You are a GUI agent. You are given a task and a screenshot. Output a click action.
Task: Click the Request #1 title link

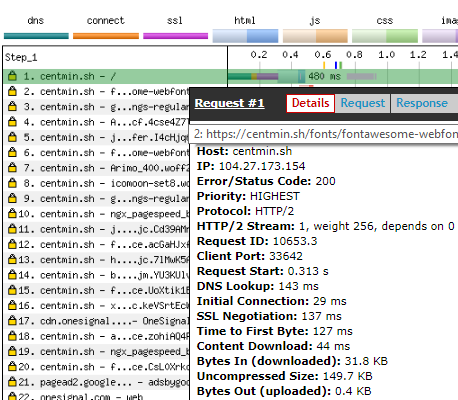click(x=229, y=103)
